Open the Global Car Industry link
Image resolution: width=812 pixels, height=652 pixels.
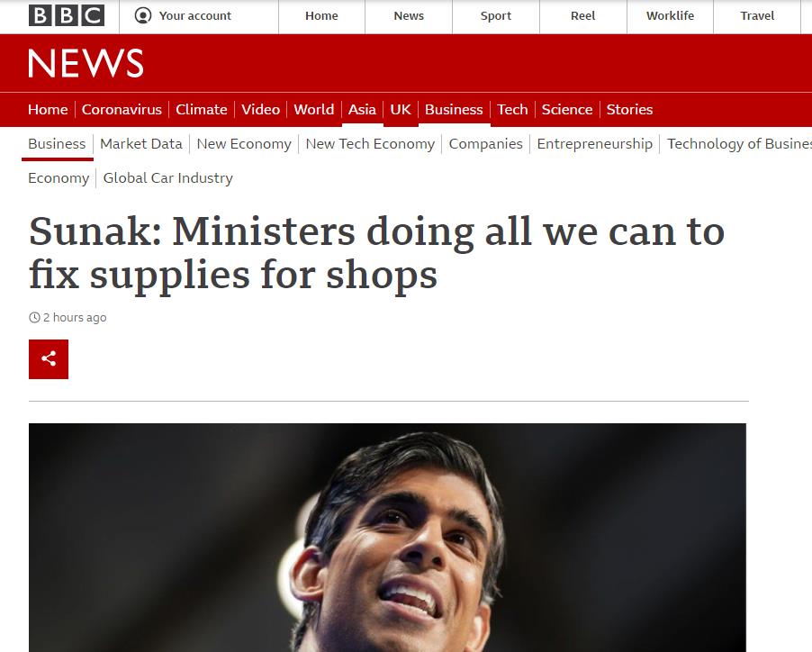[167, 177]
